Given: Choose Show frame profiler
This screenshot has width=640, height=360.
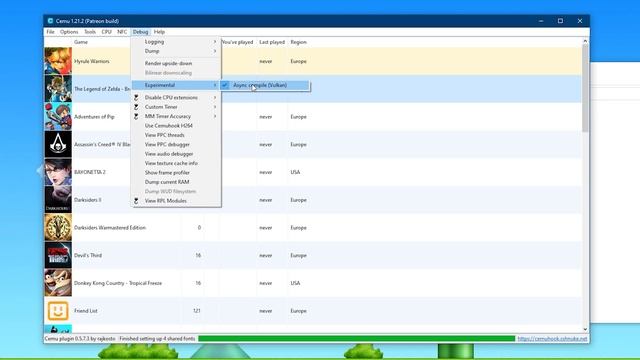Looking at the screenshot, I should 176,173.
